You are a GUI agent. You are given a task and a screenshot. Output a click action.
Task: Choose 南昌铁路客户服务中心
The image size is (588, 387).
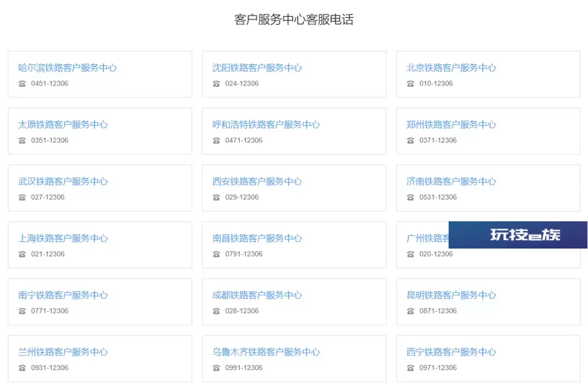click(257, 238)
